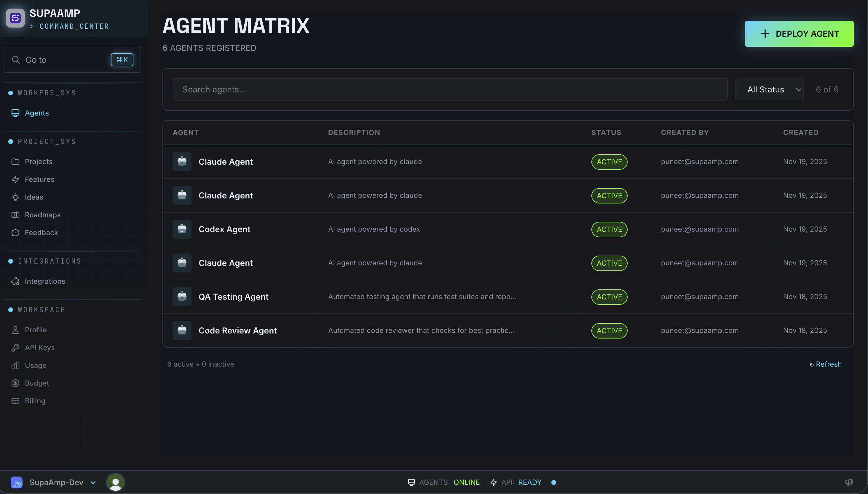Navigate to Projects in sidebar
This screenshot has width=868, height=494.
(x=38, y=161)
